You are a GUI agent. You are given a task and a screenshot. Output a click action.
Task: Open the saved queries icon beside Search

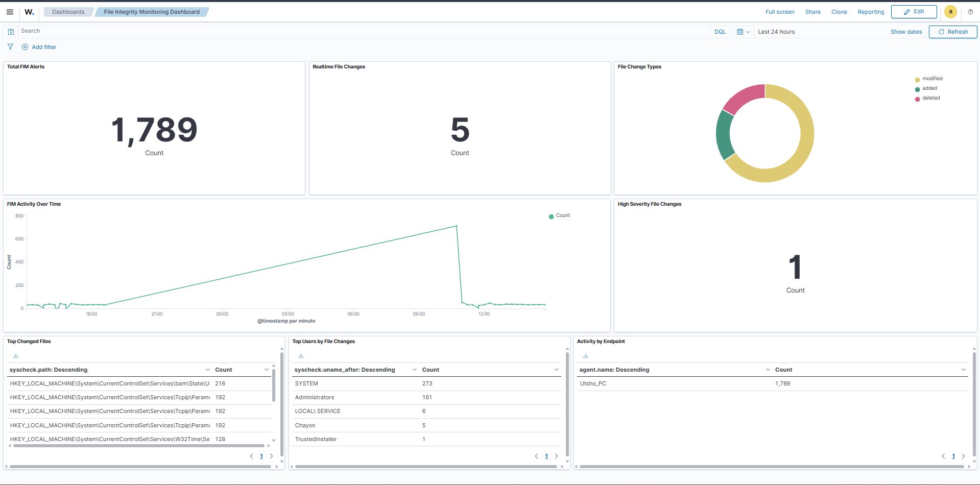[11, 32]
